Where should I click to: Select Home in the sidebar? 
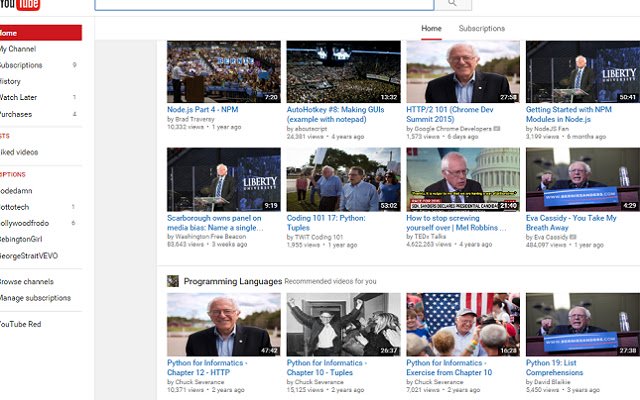41,33
